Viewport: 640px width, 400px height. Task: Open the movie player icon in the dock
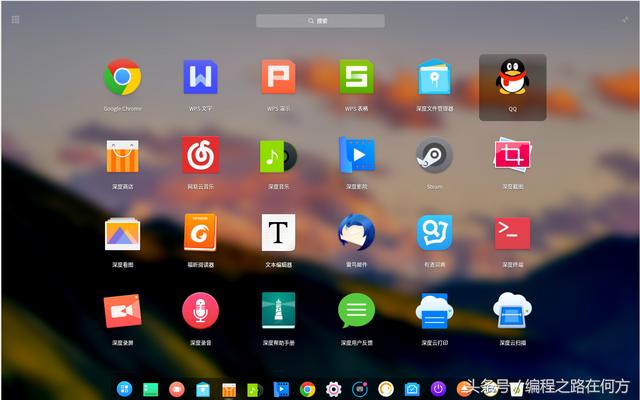(281, 389)
